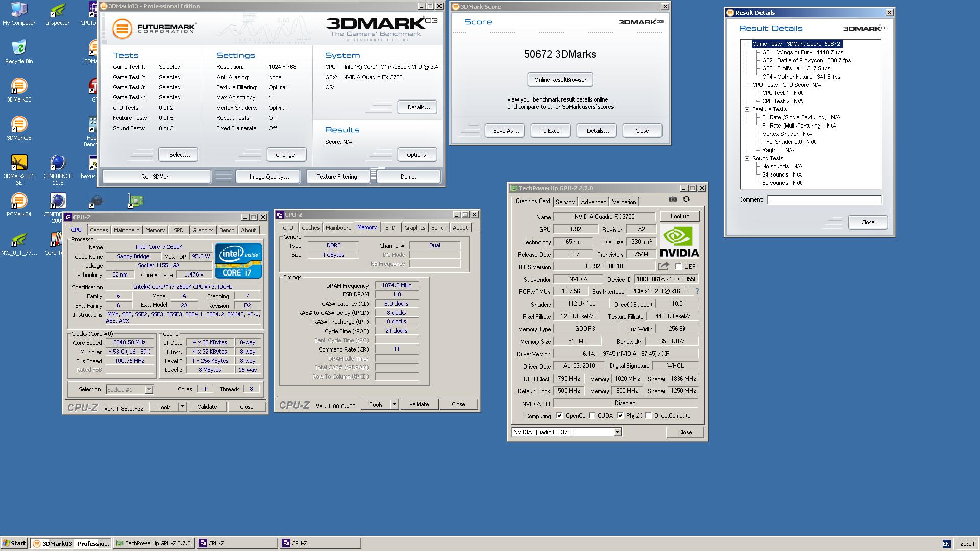
Task: Toggle the UEFI checkbox
Action: 678,266
